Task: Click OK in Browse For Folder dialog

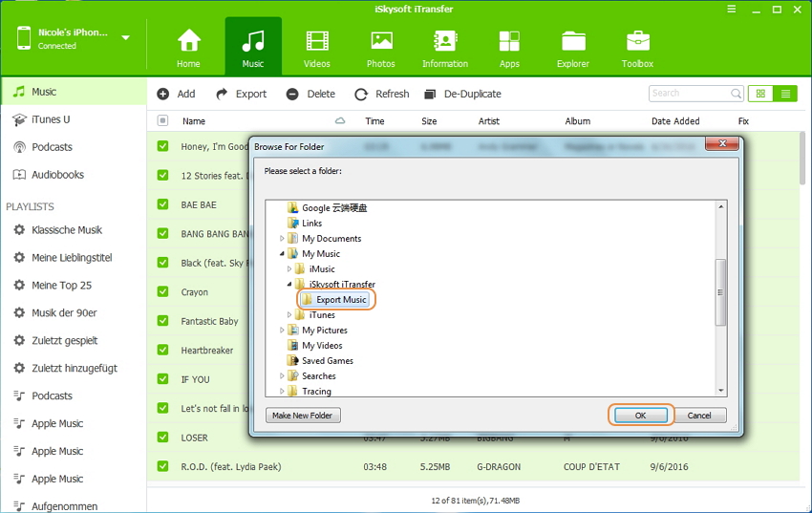Action: point(641,416)
